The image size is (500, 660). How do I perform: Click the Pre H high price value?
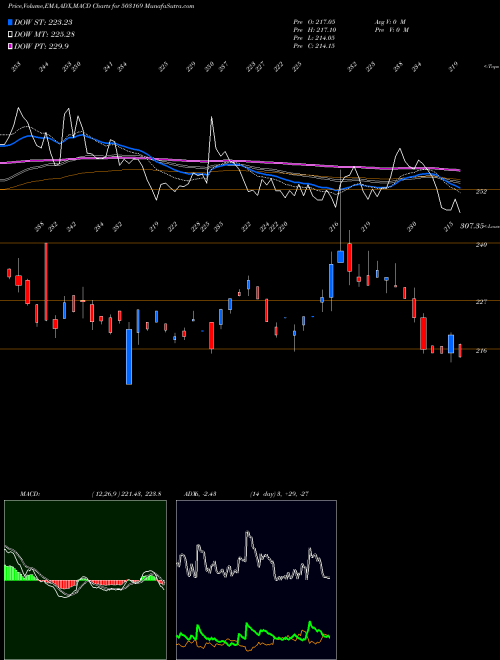click(314, 29)
